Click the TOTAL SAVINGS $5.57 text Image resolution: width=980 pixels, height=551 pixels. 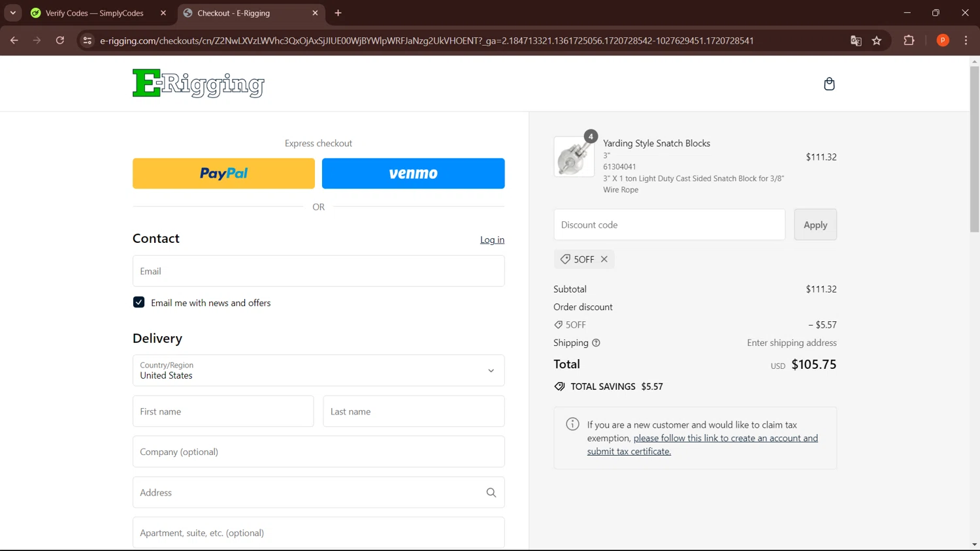pos(617,386)
